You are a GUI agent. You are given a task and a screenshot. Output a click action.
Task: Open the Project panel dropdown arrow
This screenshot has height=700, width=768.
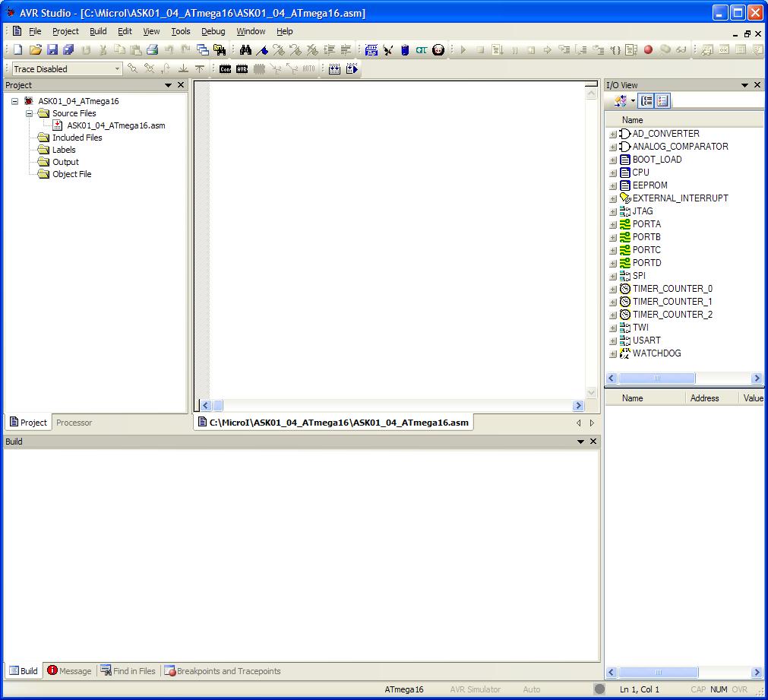(168, 85)
